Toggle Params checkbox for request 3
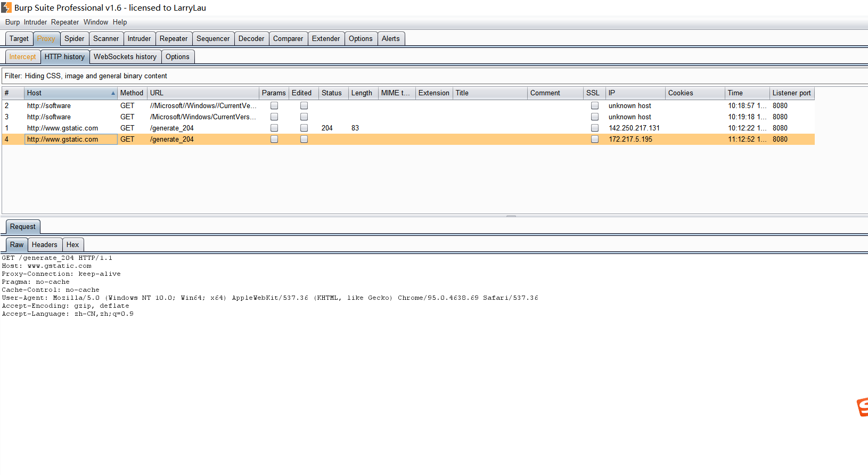This screenshot has width=868, height=475. tap(274, 117)
